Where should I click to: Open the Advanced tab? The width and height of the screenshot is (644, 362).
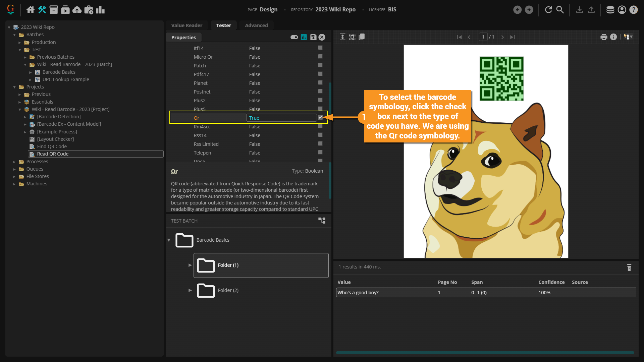pyautogui.click(x=256, y=25)
